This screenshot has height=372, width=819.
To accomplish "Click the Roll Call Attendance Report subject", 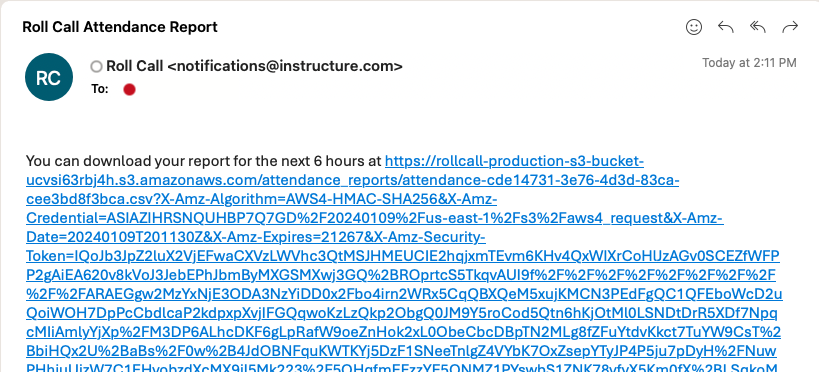I will pos(120,27).
